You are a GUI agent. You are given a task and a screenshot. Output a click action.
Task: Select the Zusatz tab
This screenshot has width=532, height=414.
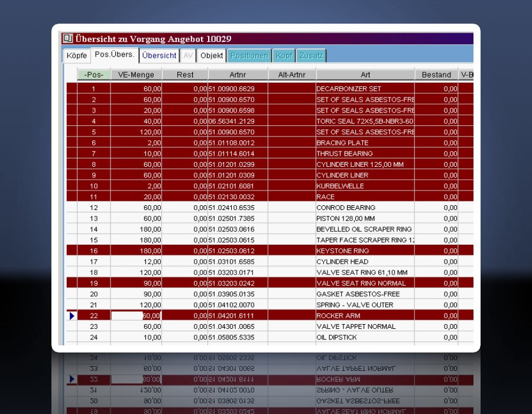pyautogui.click(x=311, y=56)
